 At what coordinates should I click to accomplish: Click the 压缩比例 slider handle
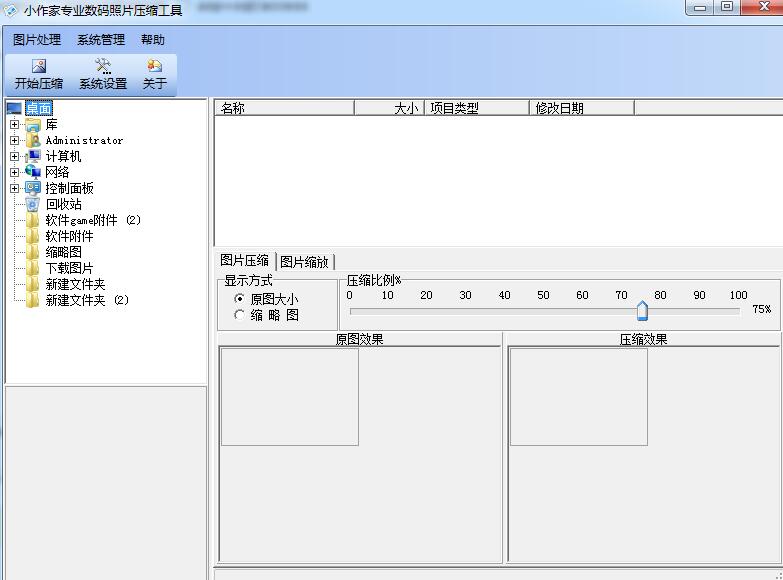pyautogui.click(x=642, y=311)
